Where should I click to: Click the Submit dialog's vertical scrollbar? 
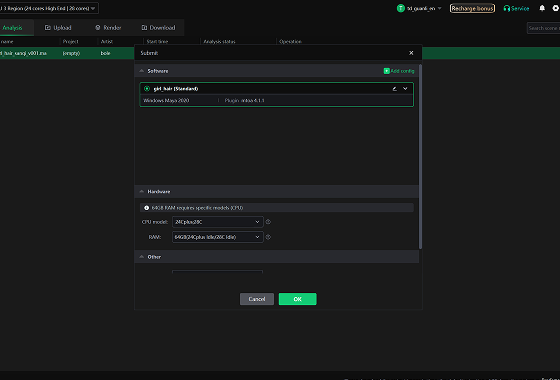point(420,156)
